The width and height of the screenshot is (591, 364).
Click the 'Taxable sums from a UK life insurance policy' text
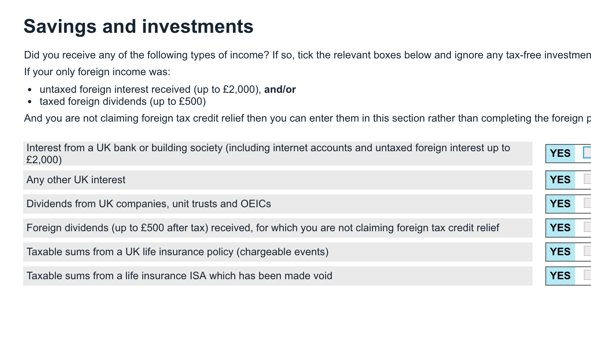(x=177, y=252)
